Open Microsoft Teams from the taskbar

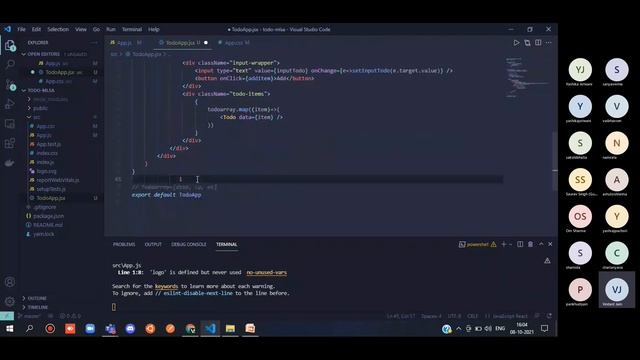[110, 329]
